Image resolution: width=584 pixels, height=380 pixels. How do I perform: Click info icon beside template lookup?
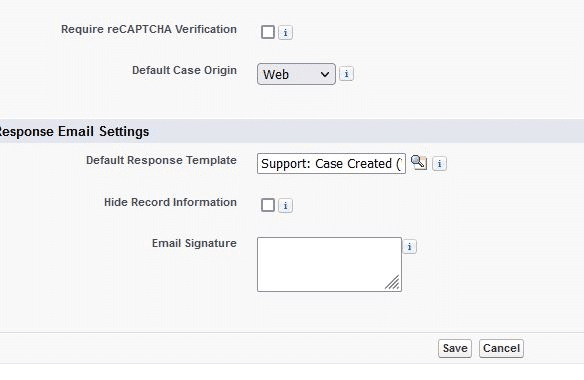point(439,164)
